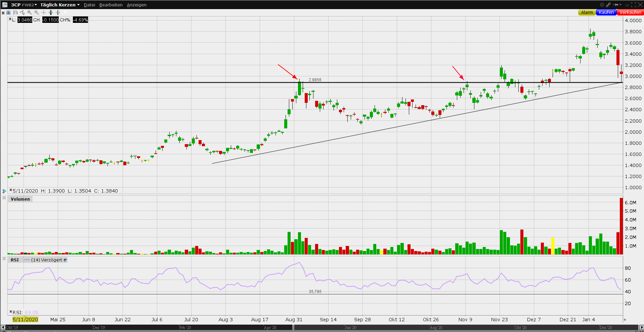Click the RSI value 69.05 readout
Image resolution: width=644 pixels, height=332 pixels.
coord(32,313)
